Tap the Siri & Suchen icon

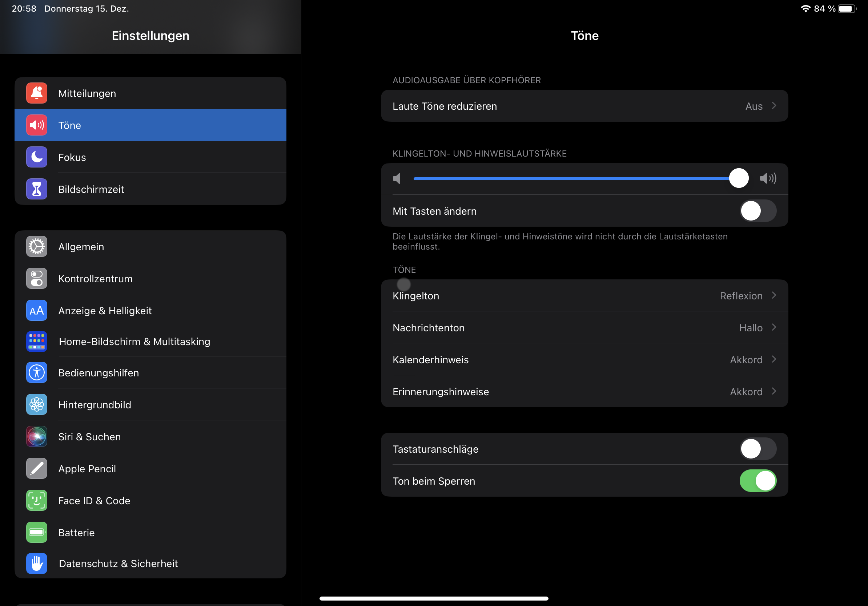37,436
